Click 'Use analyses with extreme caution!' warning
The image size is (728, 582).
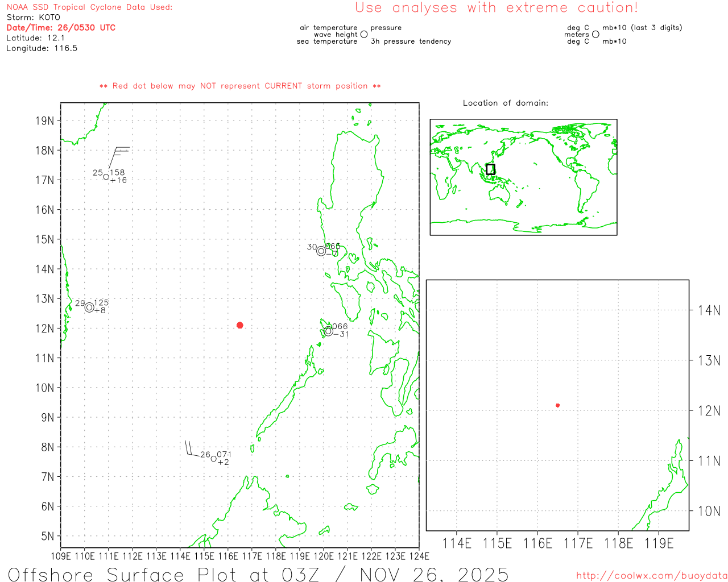[497, 8]
